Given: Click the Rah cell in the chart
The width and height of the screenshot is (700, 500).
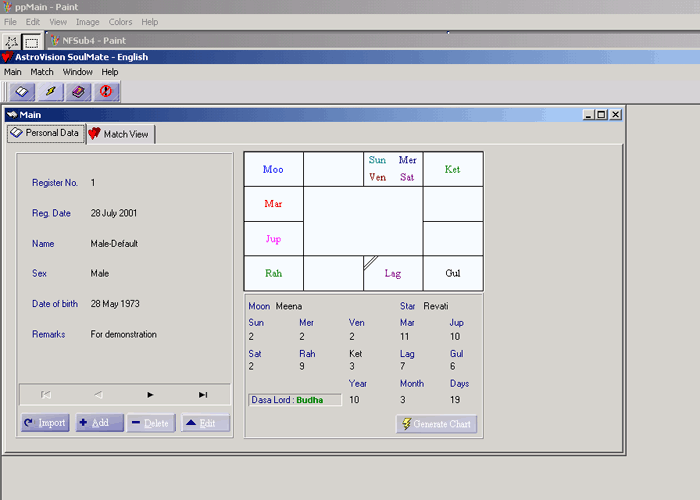Looking at the screenshot, I should coord(273,273).
